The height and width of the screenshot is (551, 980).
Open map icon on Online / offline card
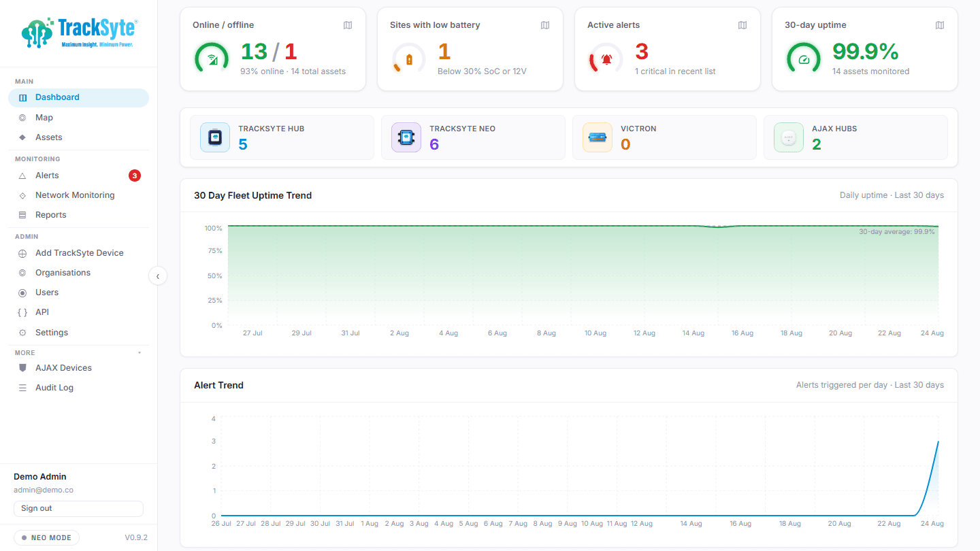[348, 25]
